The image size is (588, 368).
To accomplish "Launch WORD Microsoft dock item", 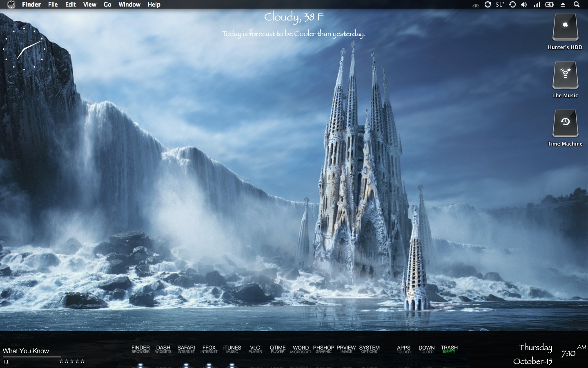I will 301,349.
